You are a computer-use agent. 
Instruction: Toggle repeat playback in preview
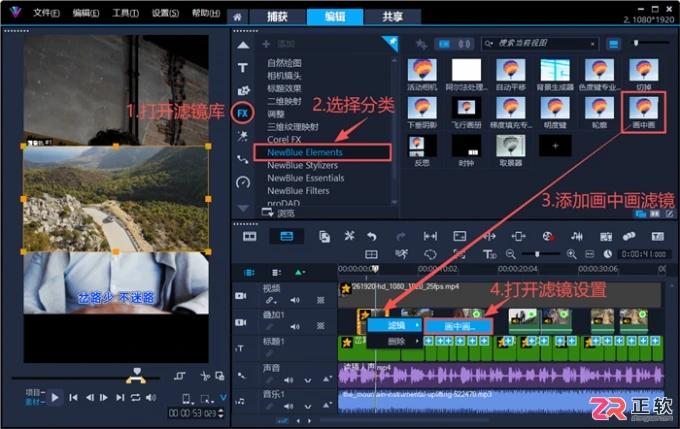click(x=135, y=397)
